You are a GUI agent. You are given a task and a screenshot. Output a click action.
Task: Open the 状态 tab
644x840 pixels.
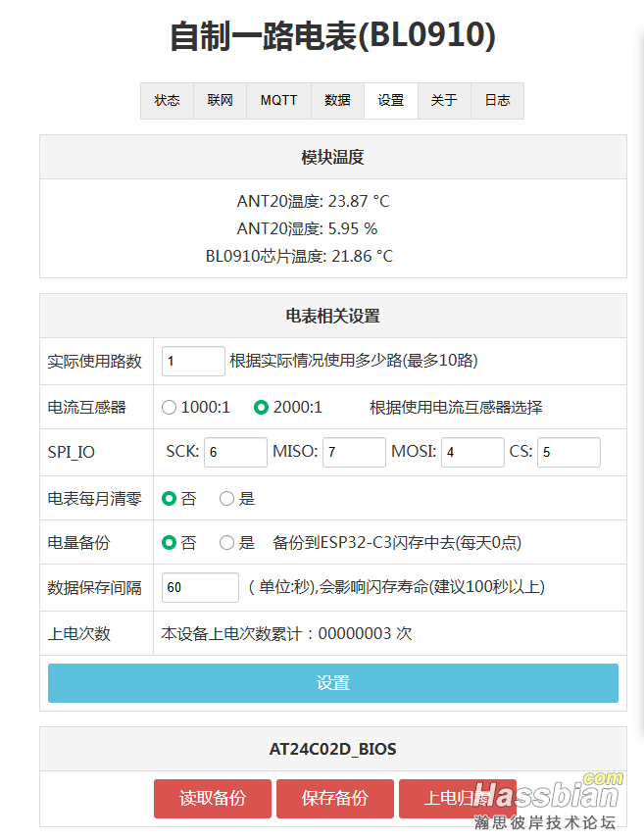[167, 100]
